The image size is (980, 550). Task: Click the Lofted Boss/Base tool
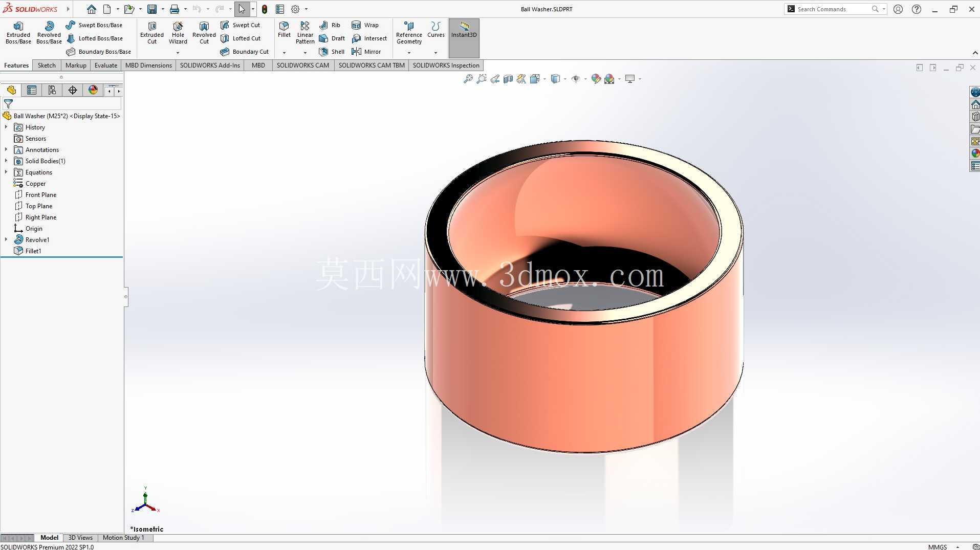pyautogui.click(x=95, y=38)
